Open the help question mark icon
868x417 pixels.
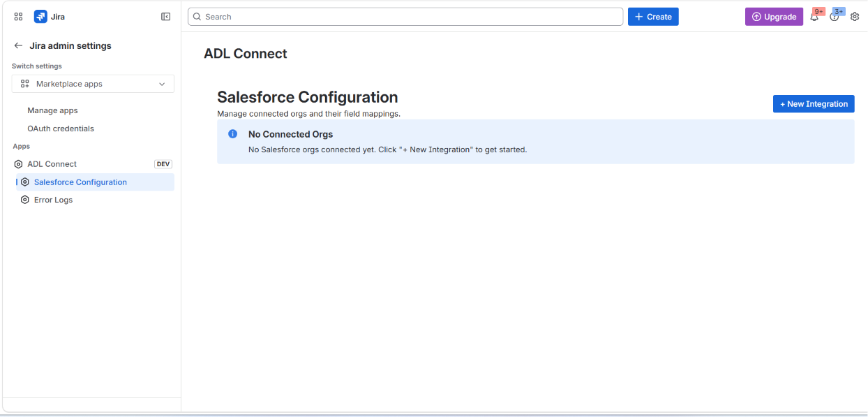pyautogui.click(x=835, y=17)
